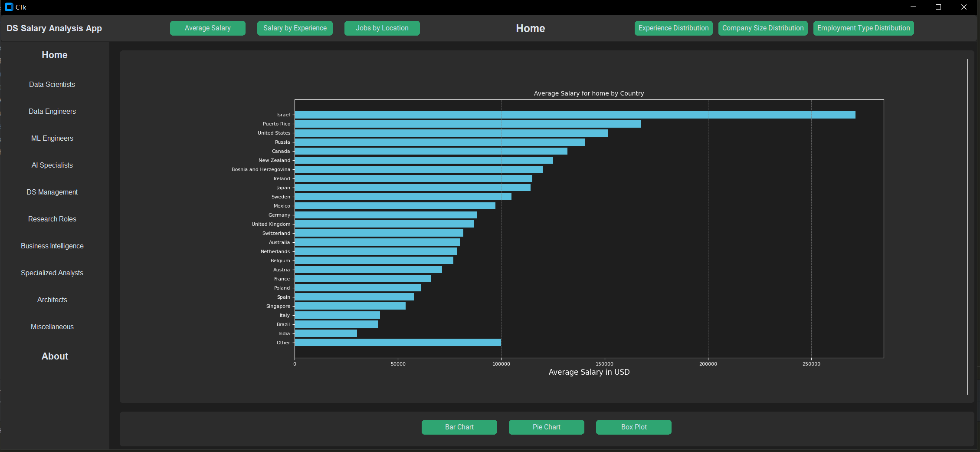Open the AI Specialists category

point(52,165)
